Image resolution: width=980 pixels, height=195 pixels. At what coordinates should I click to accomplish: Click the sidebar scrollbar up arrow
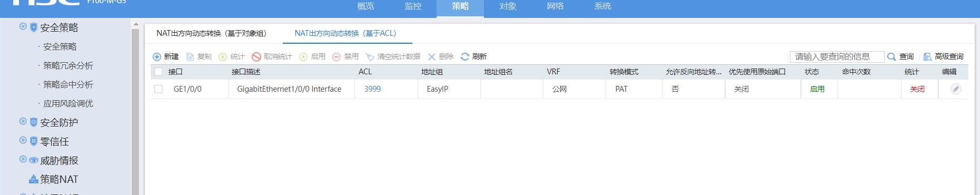[136, 24]
